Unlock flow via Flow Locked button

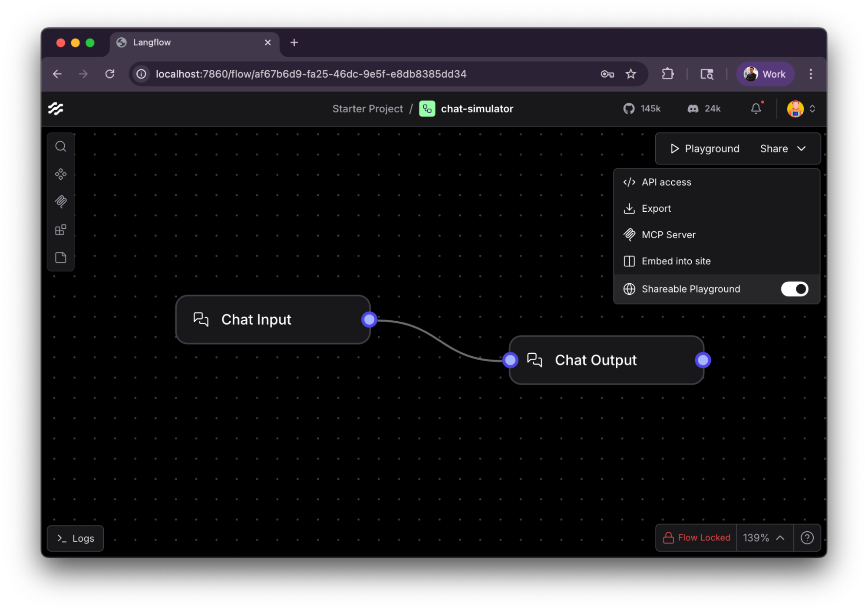[696, 538]
